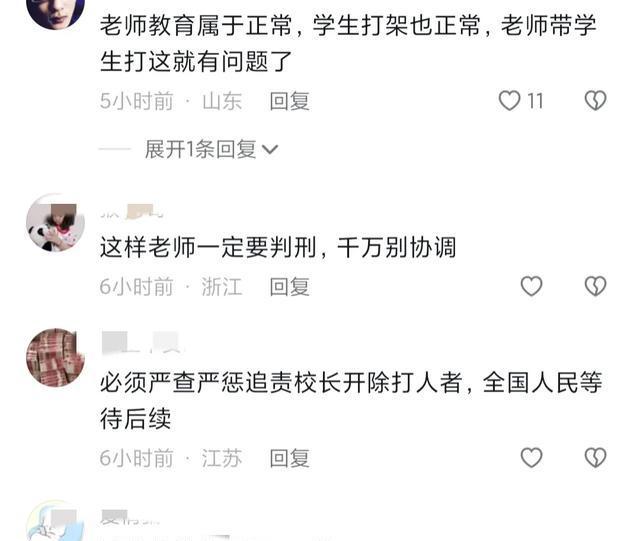Viewport: 640px width, 541px height.
Task: Reply to the Jiangsu comment via 回复
Action: pyautogui.click(x=289, y=458)
